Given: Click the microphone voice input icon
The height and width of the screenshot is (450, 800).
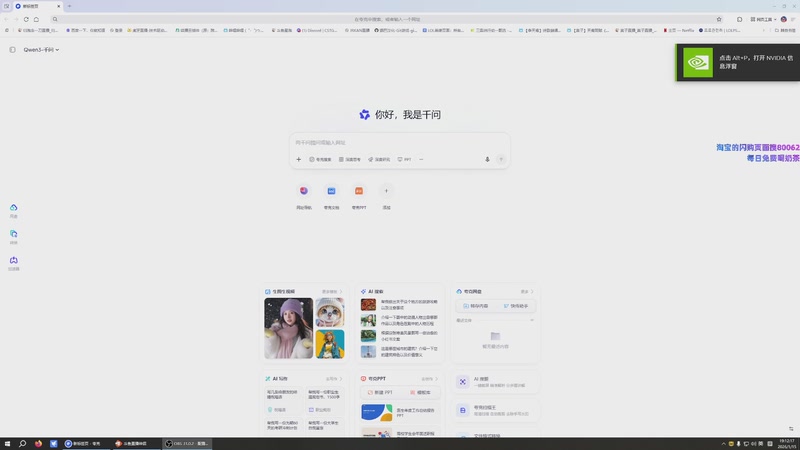Looking at the screenshot, I should pyautogui.click(x=487, y=159).
